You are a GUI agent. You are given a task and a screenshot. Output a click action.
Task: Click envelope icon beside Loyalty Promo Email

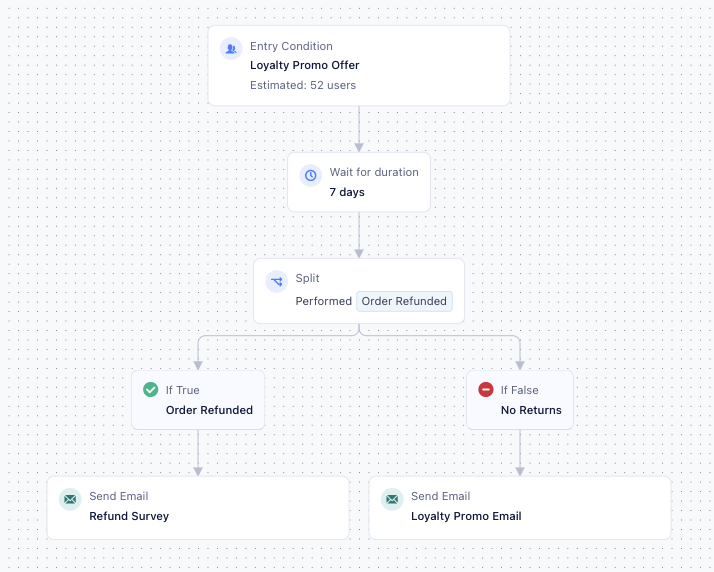pos(392,499)
